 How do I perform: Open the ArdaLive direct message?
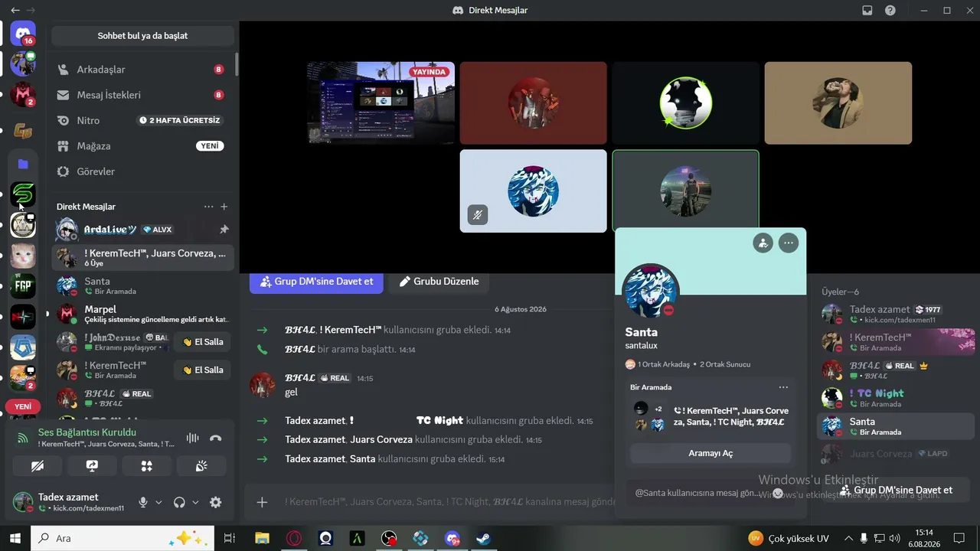tap(142, 230)
